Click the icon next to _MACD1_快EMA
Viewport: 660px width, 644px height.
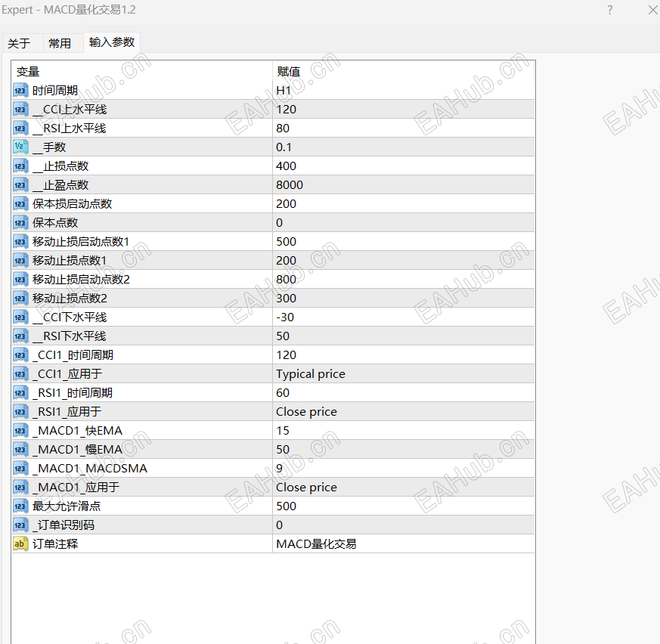coord(20,431)
